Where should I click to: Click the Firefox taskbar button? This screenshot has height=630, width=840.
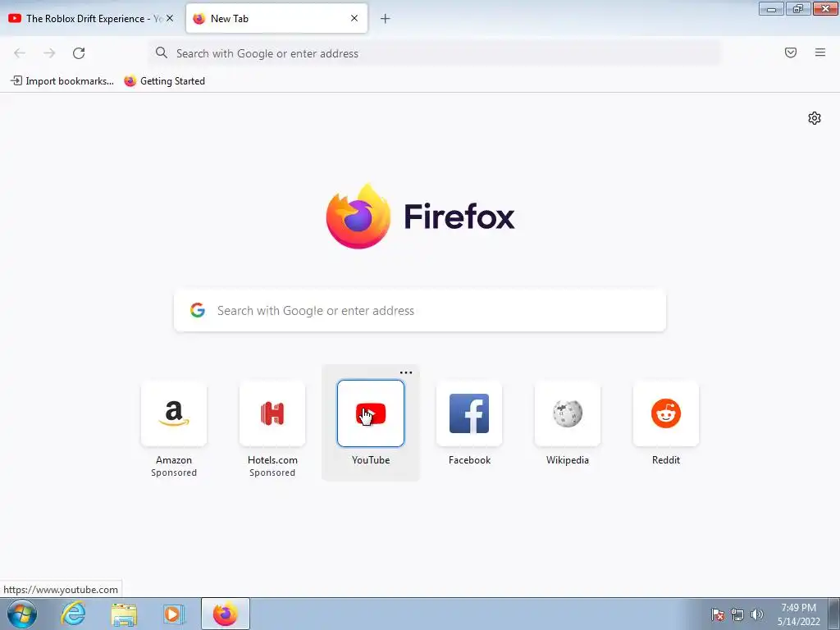tap(225, 614)
